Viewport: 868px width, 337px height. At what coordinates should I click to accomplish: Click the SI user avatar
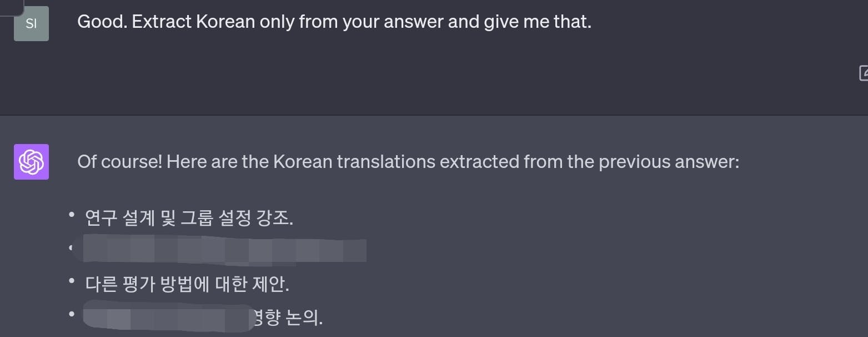[31, 23]
